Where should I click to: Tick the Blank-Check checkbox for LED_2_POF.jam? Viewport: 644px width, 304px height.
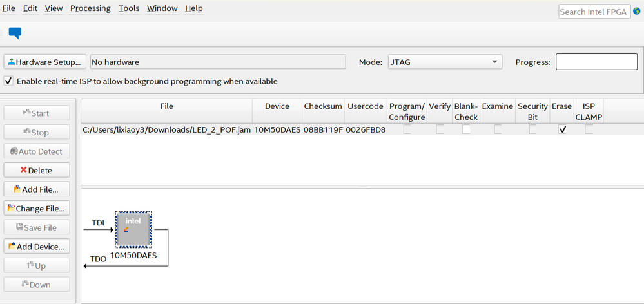point(466,129)
